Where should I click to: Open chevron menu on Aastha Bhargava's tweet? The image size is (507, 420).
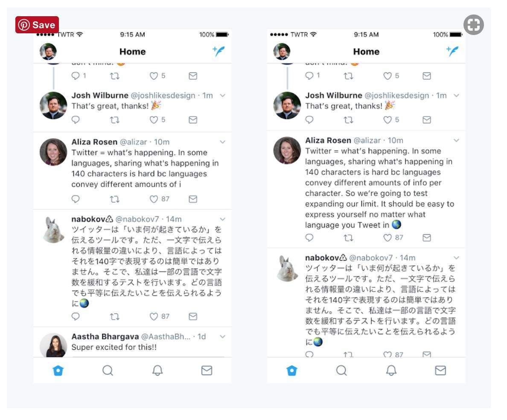coord(222,337)
